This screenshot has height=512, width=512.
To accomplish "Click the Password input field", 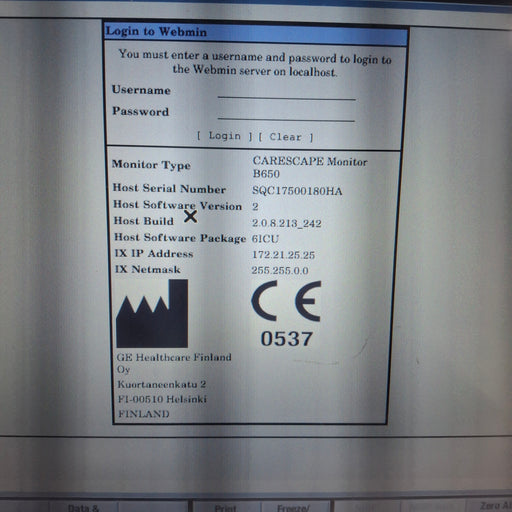I will point(286,114).
